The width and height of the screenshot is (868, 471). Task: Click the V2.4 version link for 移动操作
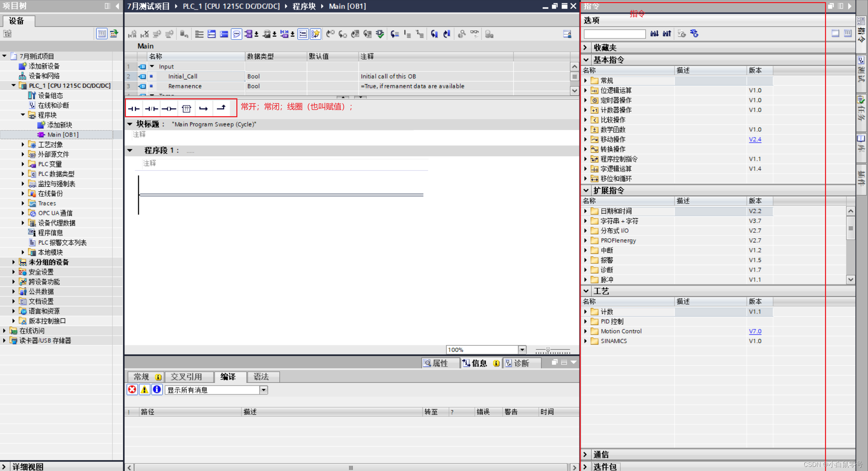[x=755, y=139]
